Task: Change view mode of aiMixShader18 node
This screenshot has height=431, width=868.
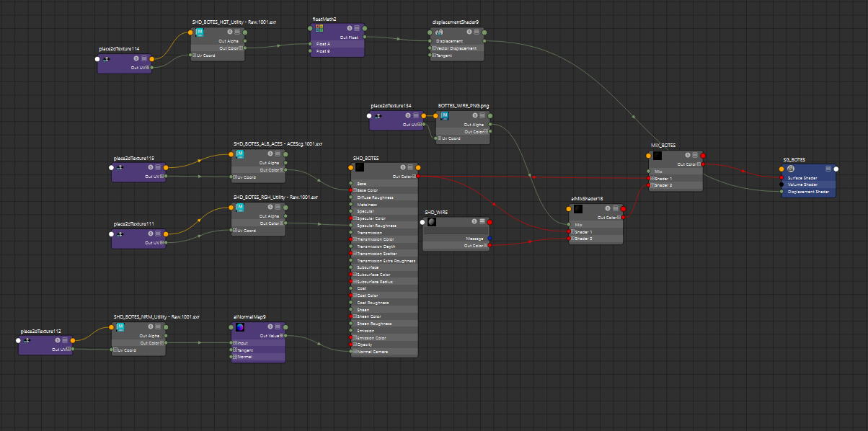Action: [616, 208]
